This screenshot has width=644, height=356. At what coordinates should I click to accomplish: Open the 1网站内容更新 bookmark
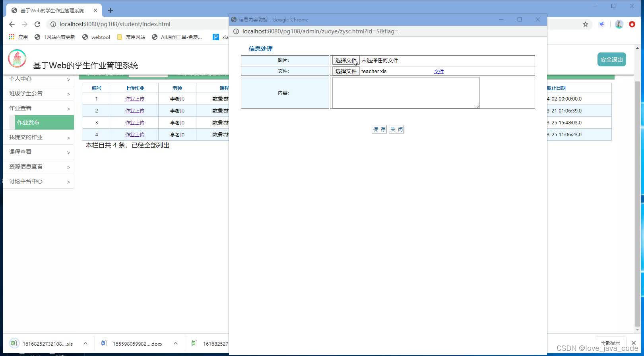pos(55,37)
